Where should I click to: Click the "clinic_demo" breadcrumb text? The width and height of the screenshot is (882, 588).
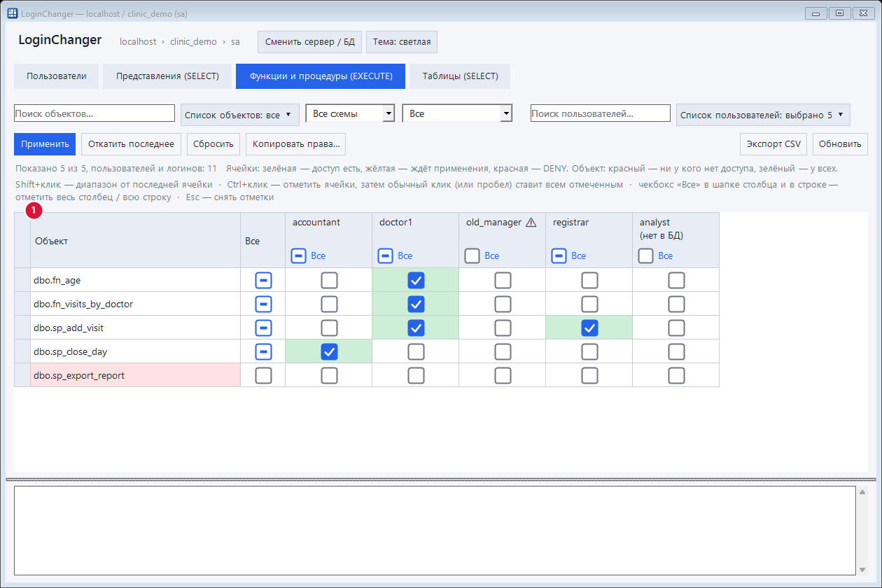coord(193,42)
